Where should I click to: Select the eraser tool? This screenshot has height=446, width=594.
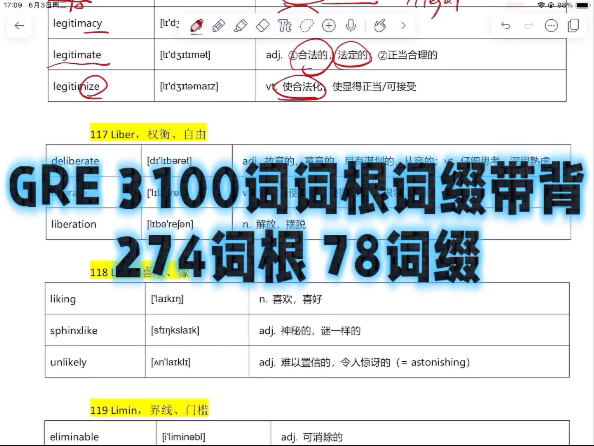coord(263,26)
